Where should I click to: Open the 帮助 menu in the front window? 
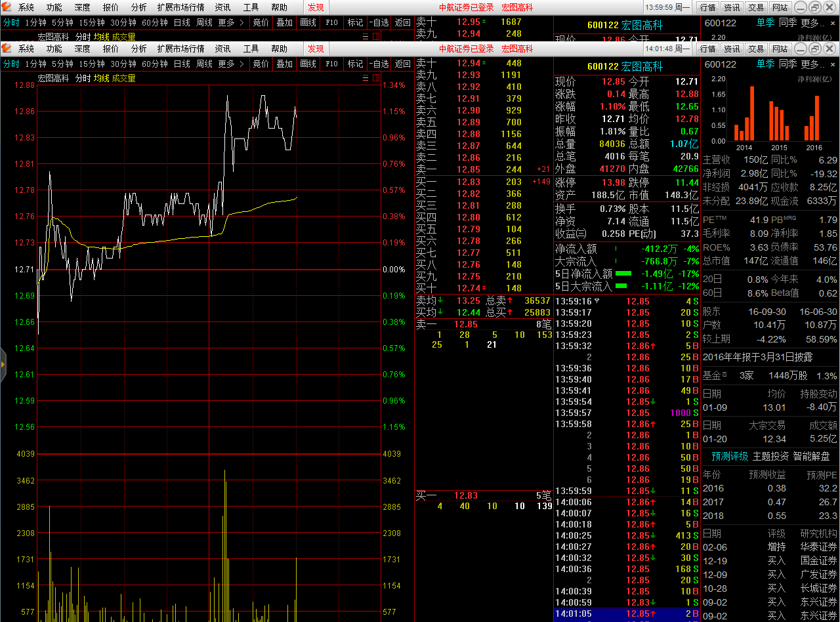[280, 49]
